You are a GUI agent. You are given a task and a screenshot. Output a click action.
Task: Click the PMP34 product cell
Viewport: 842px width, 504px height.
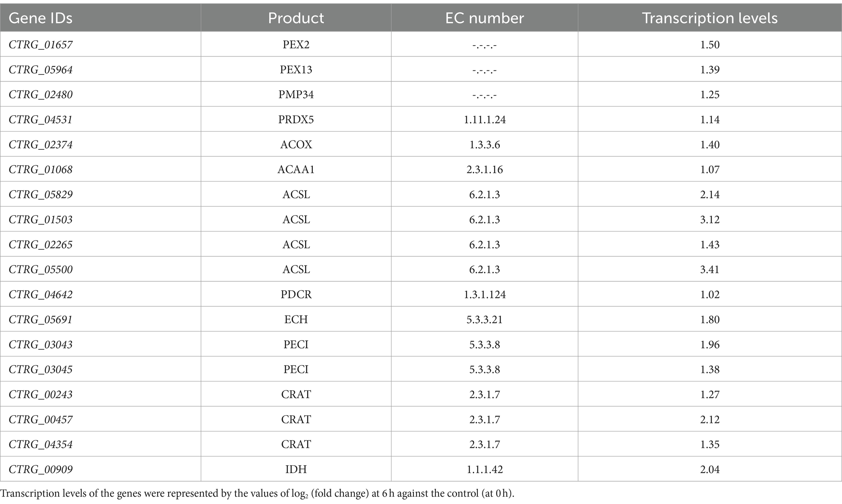coord(296,94)
